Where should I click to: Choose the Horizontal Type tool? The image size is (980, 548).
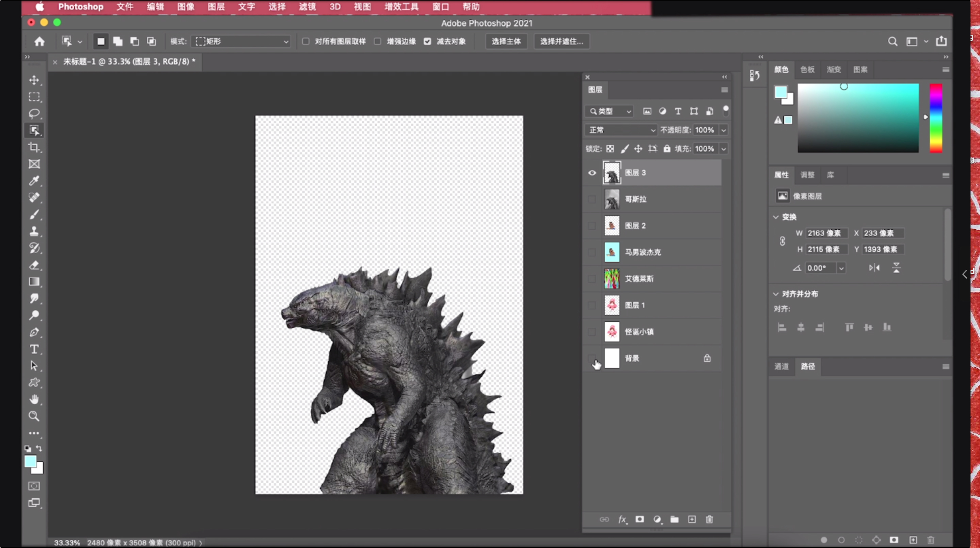point(34,349)
